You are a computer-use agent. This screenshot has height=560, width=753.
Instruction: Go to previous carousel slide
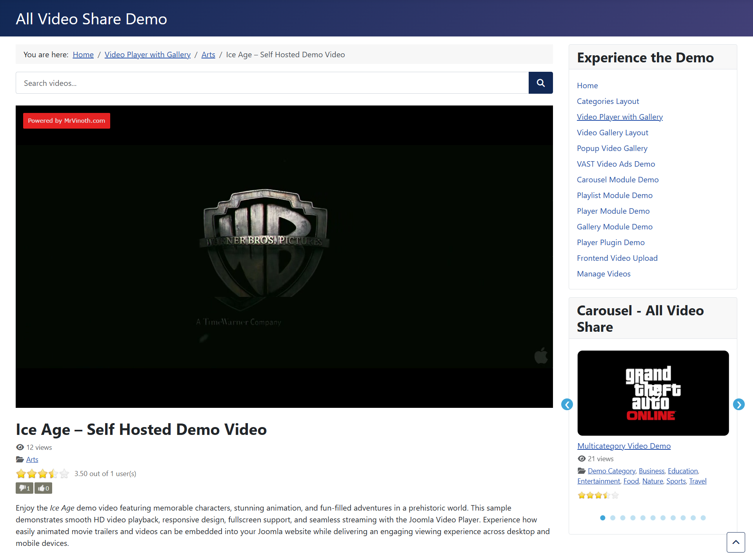[x=567, y=404]
